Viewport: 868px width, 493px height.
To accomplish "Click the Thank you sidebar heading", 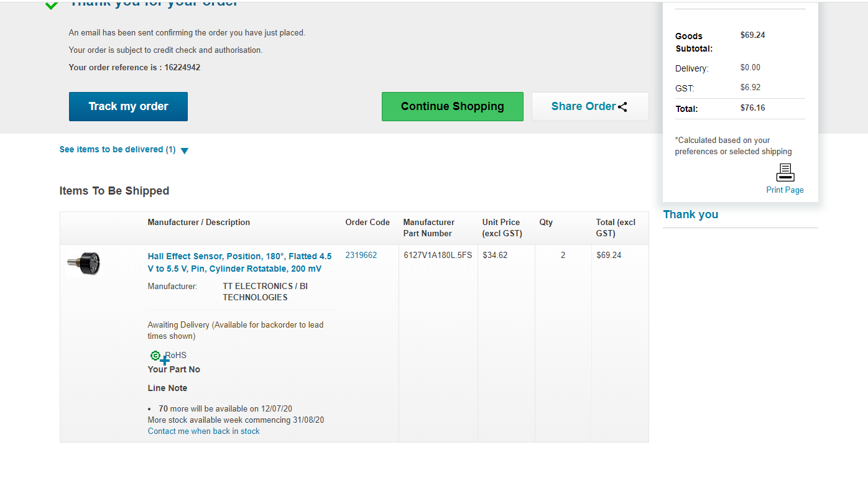I will tap(690, 214).
